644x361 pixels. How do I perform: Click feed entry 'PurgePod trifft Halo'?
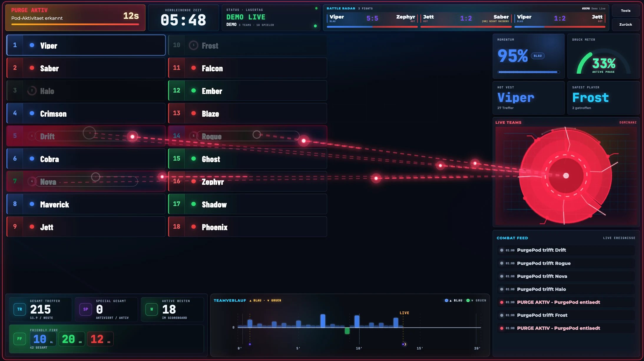566,289
